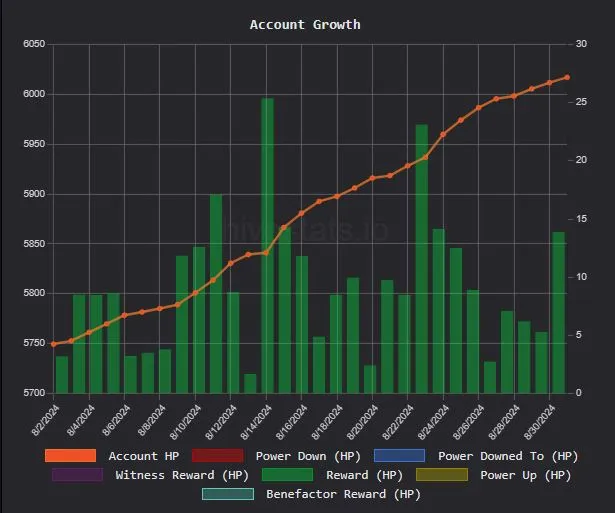Click the 5700 left axis value
Viewport: 615px width, 513px height.
[34, 393]
